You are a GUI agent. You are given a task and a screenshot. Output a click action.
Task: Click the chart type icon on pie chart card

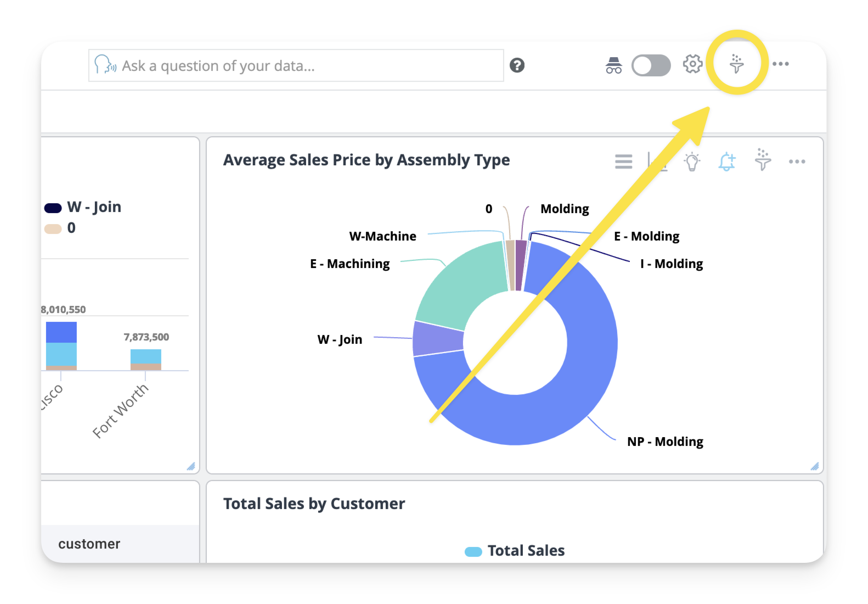(x=656, y=161)
